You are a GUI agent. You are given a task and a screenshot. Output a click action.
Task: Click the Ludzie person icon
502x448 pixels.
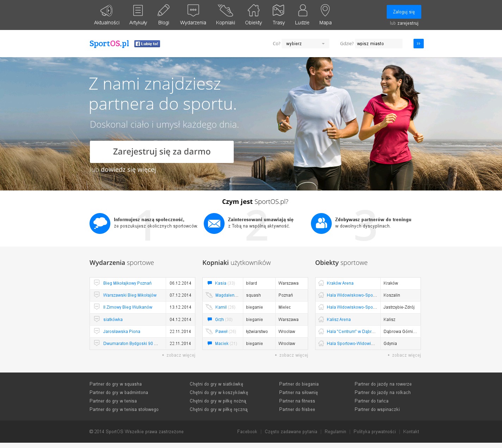coord(302,11)
